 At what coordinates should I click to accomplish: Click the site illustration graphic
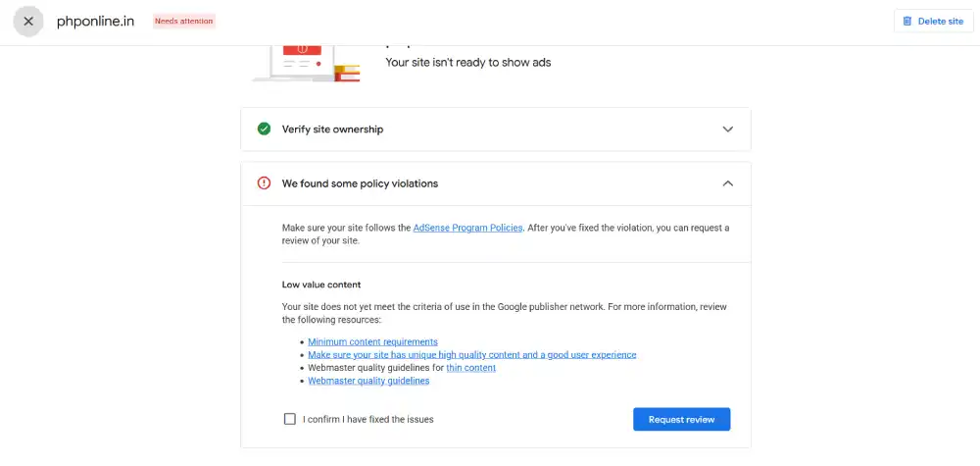306,64
